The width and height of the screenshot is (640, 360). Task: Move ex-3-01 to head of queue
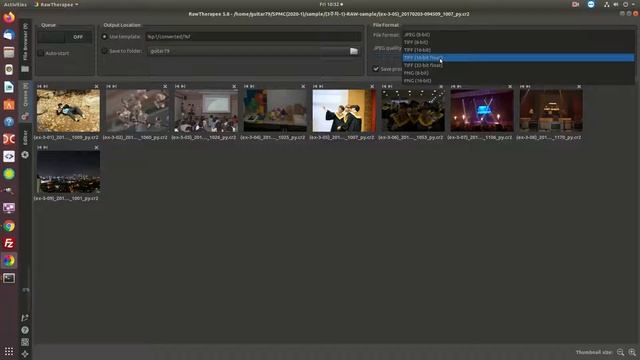[40, 87]
